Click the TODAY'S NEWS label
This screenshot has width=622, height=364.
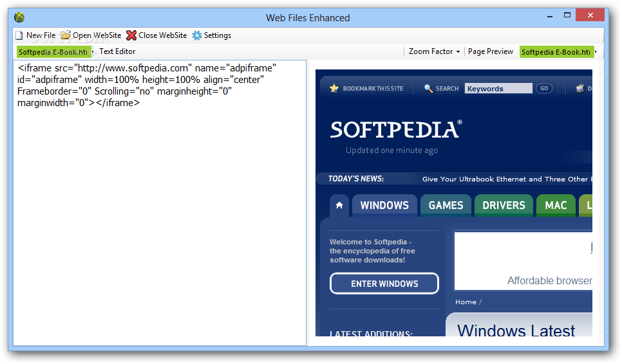tap(356, 179)
